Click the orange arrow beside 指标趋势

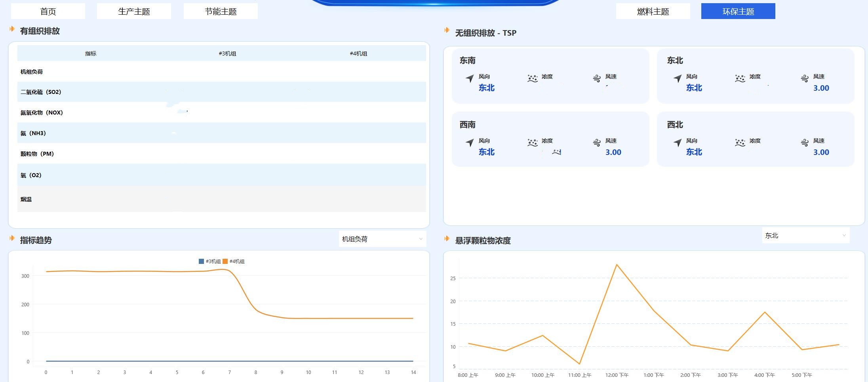tap(12, 238)
